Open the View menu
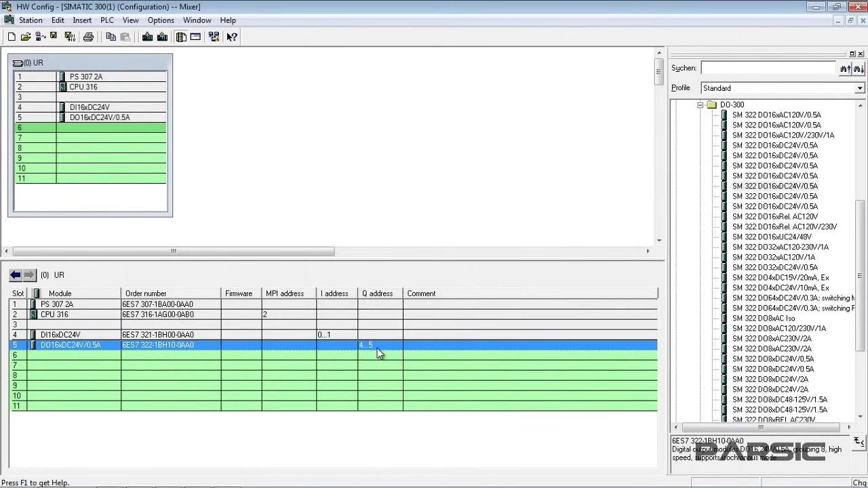Viewport: 868px width, 488px height. [x=131, y=20]
